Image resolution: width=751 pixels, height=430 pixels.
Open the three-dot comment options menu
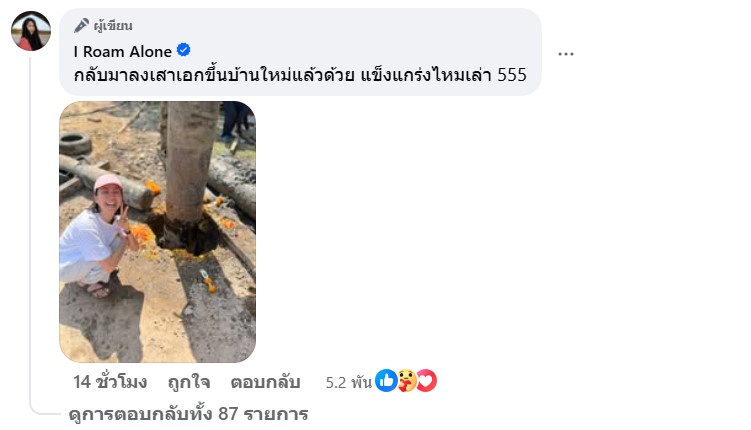566,54
